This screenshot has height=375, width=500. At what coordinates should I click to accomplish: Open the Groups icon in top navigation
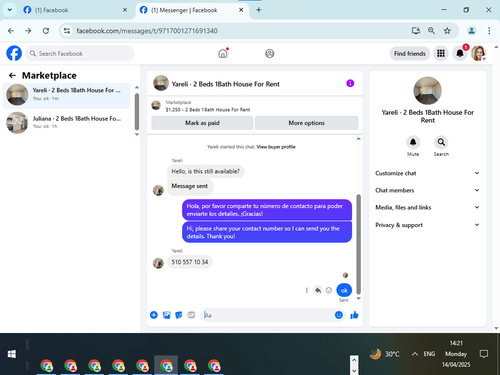point(270,53)
